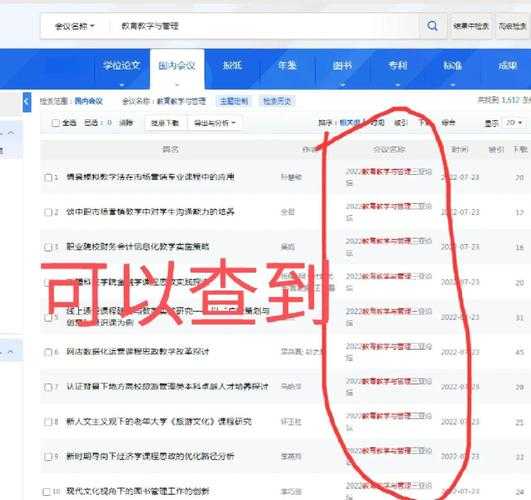This screenshot has height=500, width=531.
Task: Expand the arrow under 标准 tab
Action: coord(453,84)
